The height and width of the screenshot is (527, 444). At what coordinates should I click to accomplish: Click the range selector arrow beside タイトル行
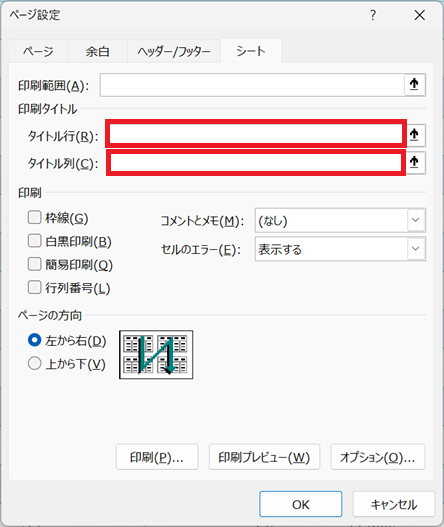point(415,135)
